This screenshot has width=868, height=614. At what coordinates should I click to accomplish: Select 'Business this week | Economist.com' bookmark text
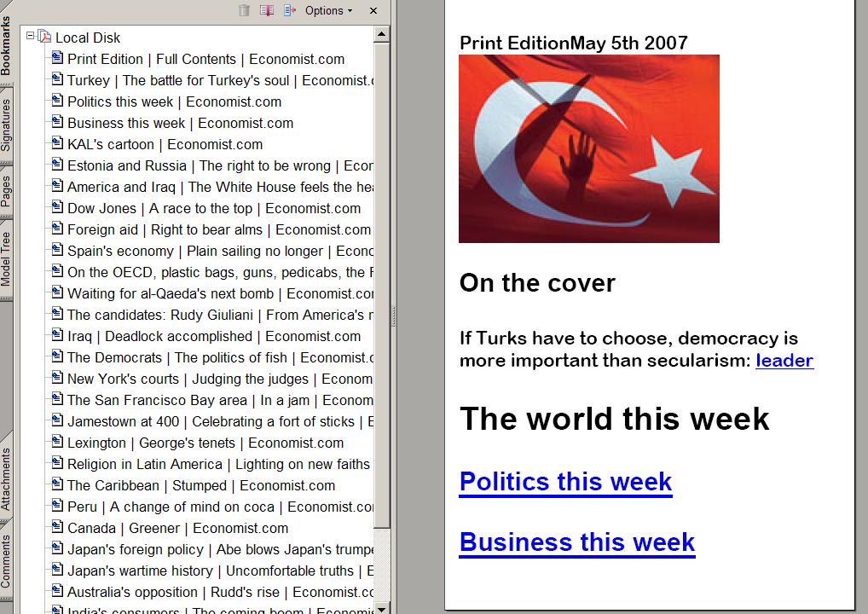[x=181, y=124]
